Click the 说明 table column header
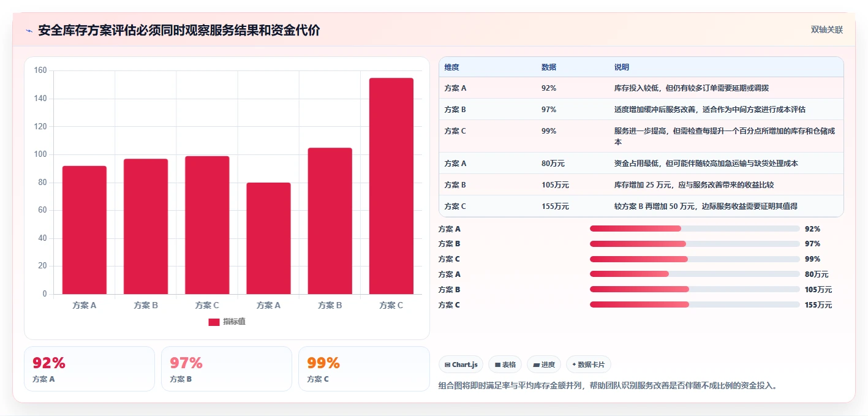The image size is (868, 416). (622, 67)
